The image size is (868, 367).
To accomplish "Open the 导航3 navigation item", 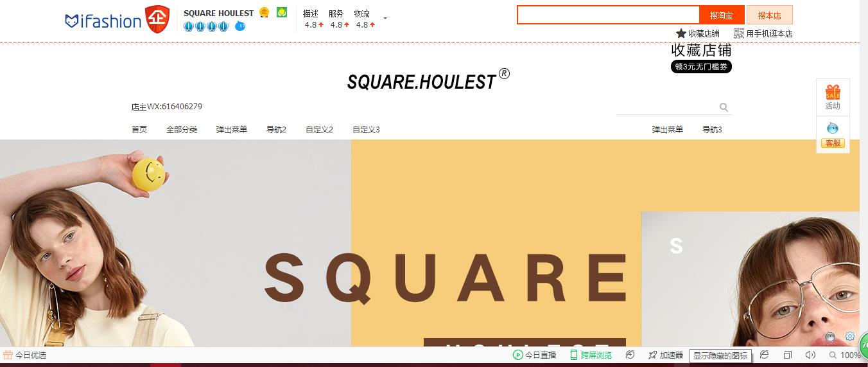I will point(712,129).
